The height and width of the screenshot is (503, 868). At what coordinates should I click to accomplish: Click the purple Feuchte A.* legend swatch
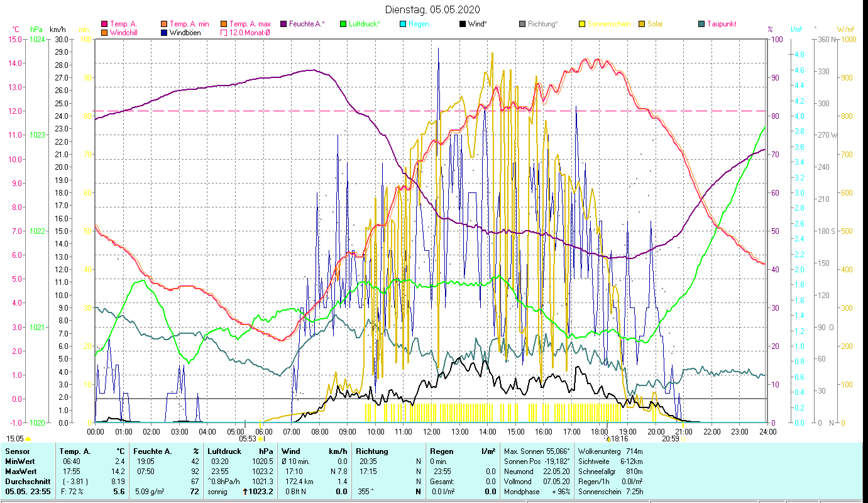pos(283,24)
